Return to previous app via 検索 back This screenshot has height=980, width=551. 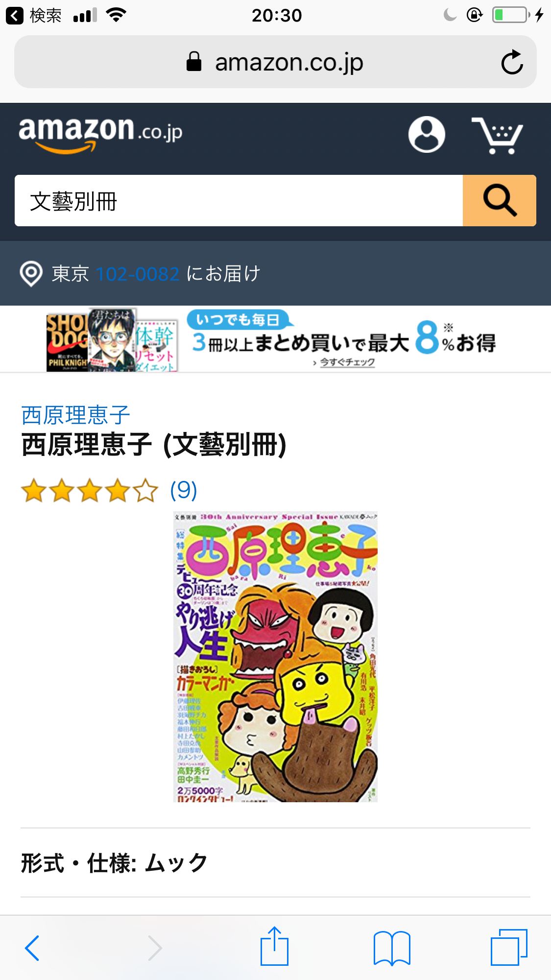tap(33, 16)
